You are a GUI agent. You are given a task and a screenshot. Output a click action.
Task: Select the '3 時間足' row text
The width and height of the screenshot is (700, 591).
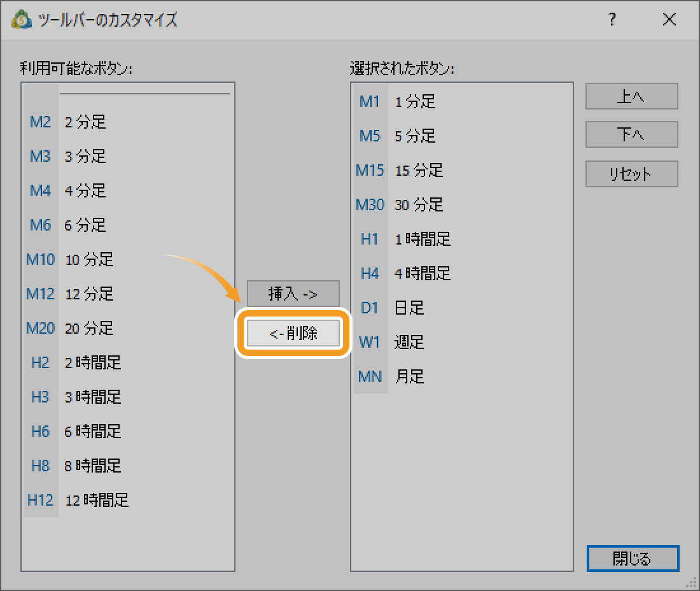[93, 397]
